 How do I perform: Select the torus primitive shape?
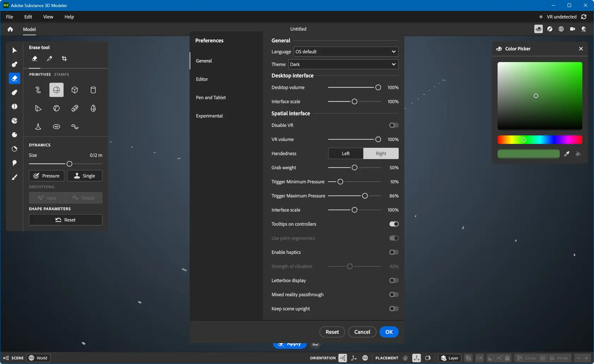click(x=57, y=127)
